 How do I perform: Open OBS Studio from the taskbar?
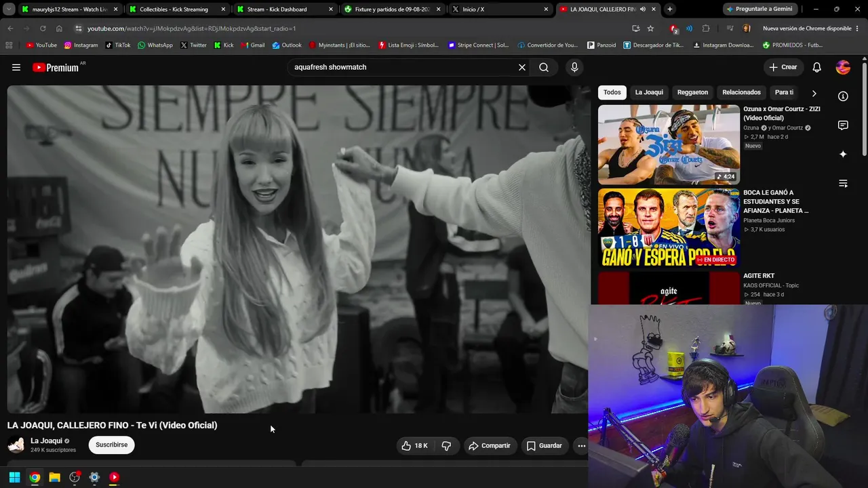pos(75,477)
